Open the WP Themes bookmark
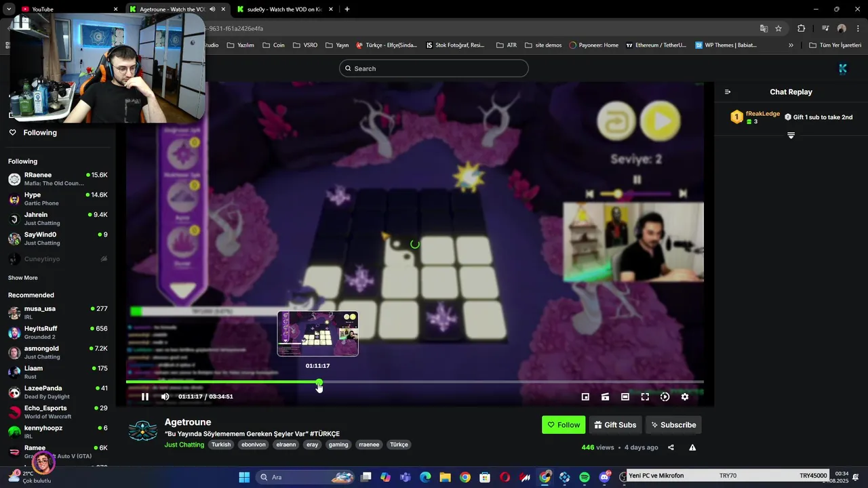The image size is (868, 488). click(x=726, y=45)
